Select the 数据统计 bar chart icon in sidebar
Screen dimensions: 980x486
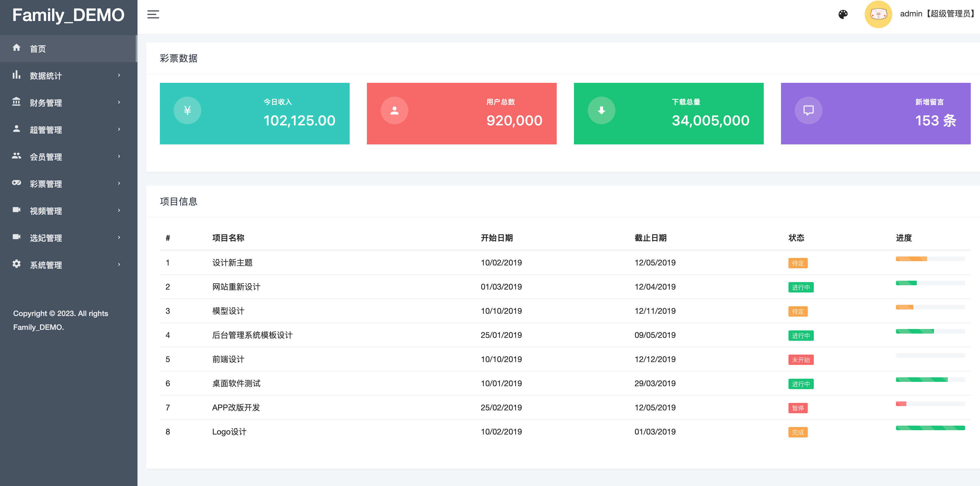pyautogui.click(x=17, y=75)
